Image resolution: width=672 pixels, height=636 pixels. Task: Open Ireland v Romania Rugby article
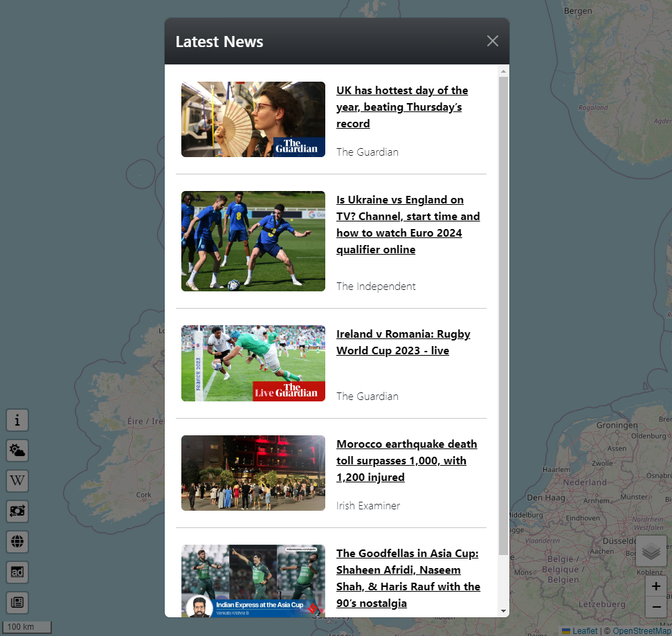tap(403, 343)
